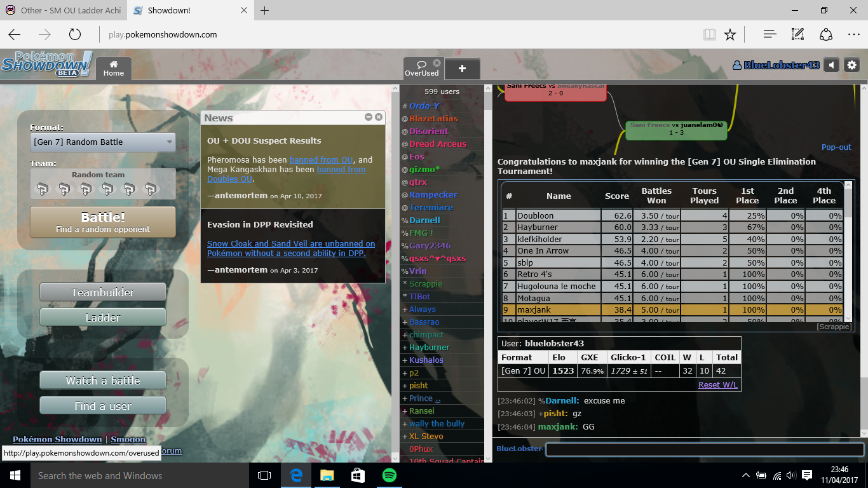The width and height of the screenshot is (868, 488).
Task: Open Spotify from the taskbar
Action: pos(390,475)
